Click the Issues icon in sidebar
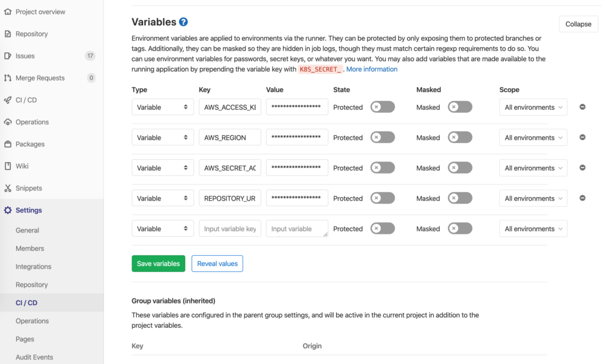615x364 pixels. coord(8,56)
